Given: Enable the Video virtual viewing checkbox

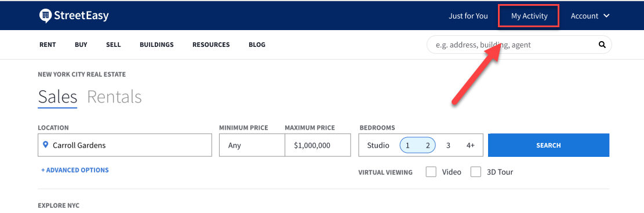Looking at the screenshot, I should tap(431, 172).
